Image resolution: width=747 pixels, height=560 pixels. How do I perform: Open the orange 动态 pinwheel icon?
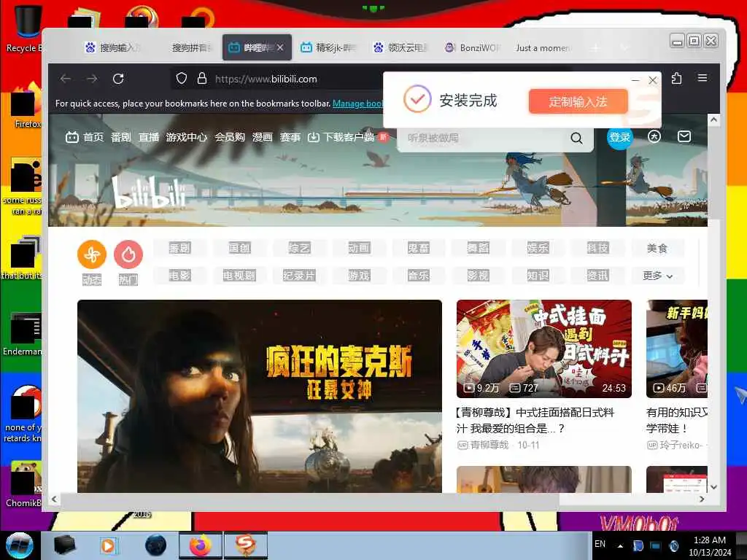coord(92,254)
